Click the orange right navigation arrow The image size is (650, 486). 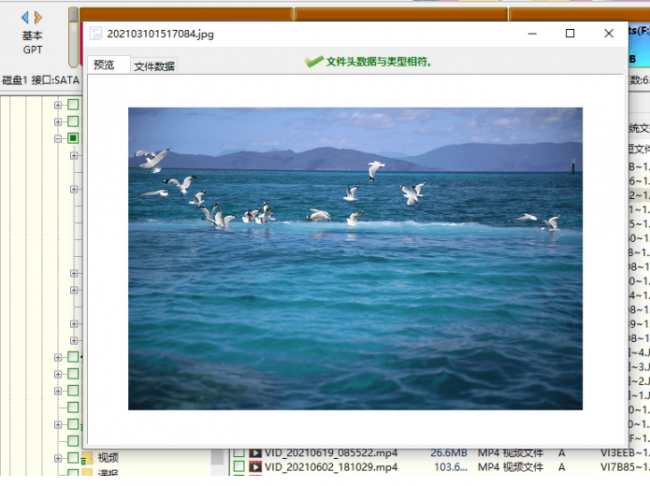tap(38, 17)
